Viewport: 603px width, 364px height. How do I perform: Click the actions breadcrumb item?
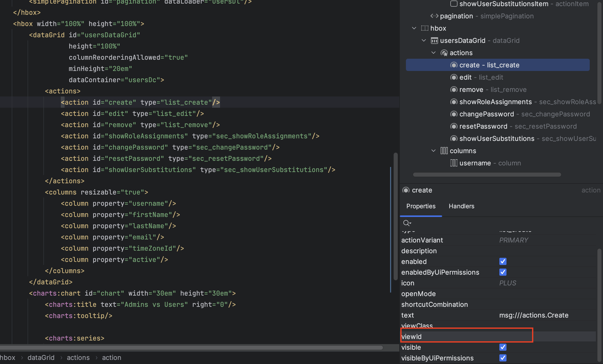pyautogui.click(x=78, y=358)
